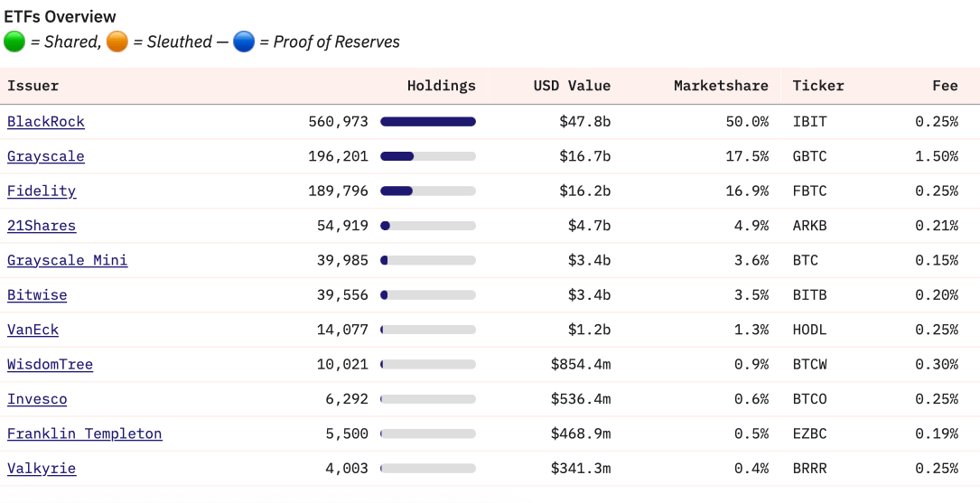Select the 196,201 holdings value
Viewport: 980px width, 503px height.
point(338,156)
